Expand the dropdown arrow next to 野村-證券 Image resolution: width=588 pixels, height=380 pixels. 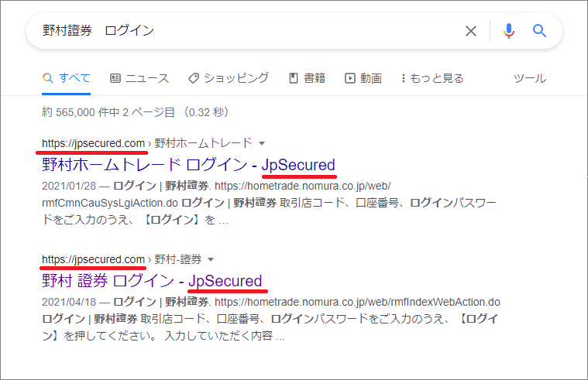(x=211, y=259)
